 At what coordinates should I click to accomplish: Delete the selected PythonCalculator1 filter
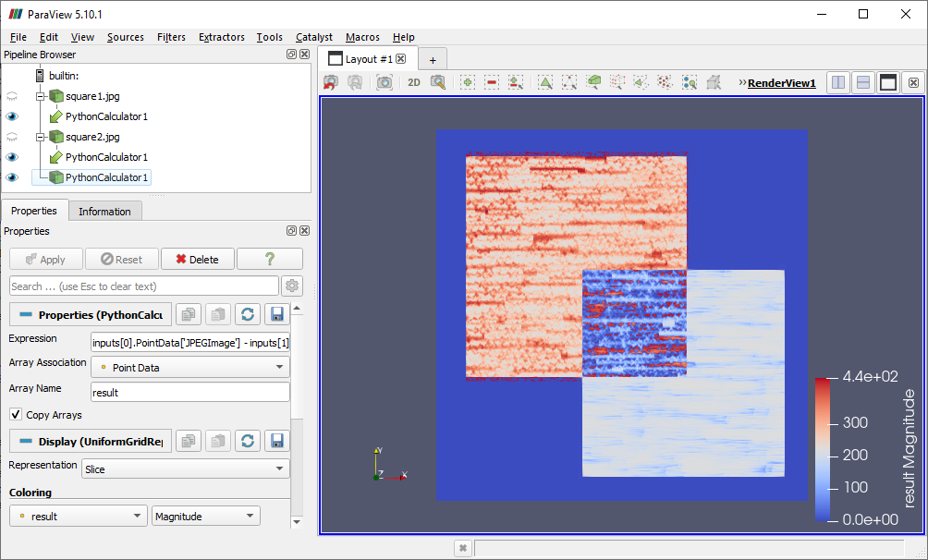click(197, 259)
